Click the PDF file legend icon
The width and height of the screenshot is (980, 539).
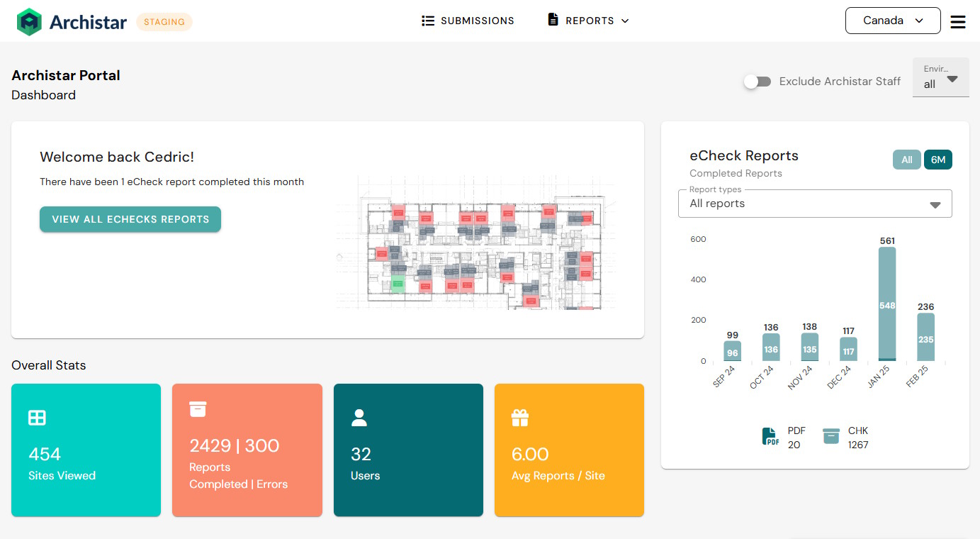coord(771,437)
